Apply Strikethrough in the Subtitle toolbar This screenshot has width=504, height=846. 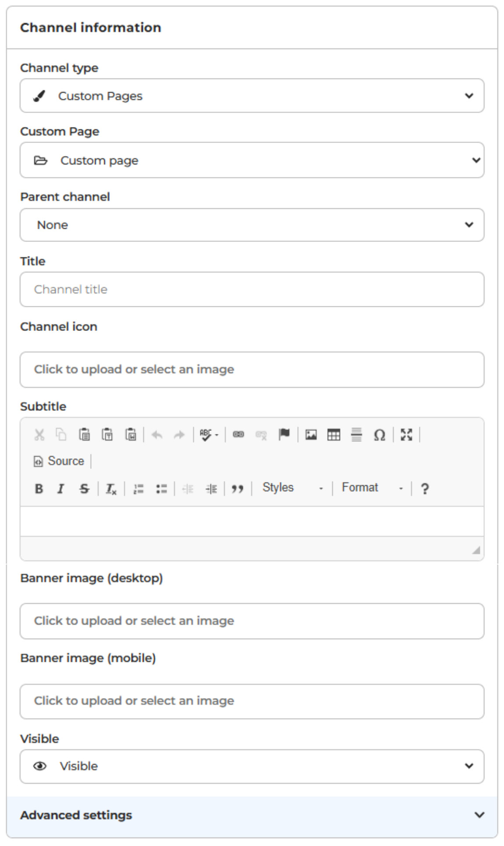pyautogui.click(x=84, y=488)
